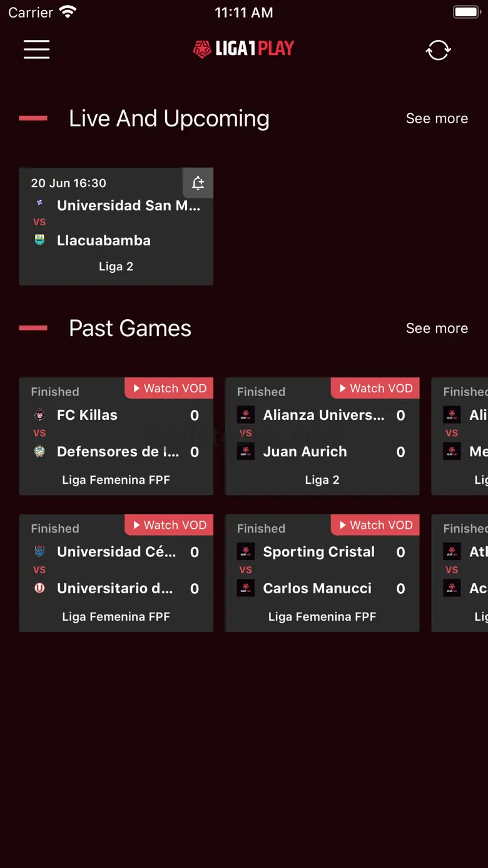Viewport: 488px width, 868px height.
Task: Watch VOD for Alianza vs Juan Aurich
Action: coord(375,389)
